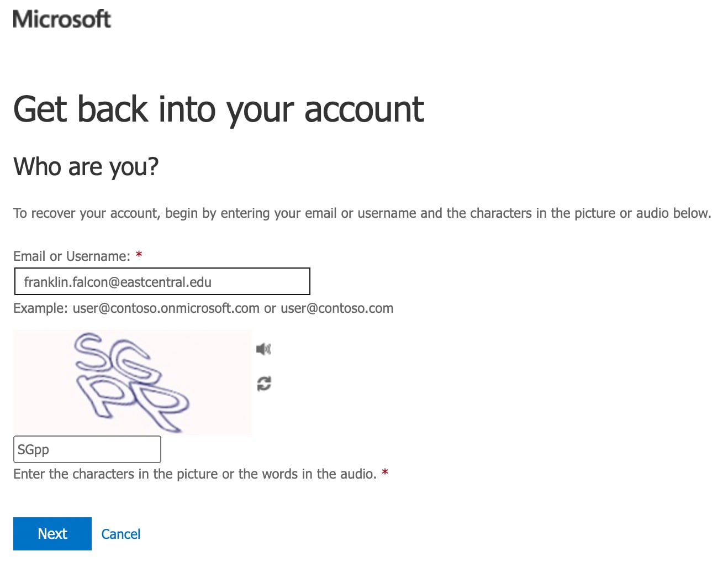Viewport: 728px width, 567px height.
Task: Select the 'Get back into your account' heading
Action: point(219,109)
